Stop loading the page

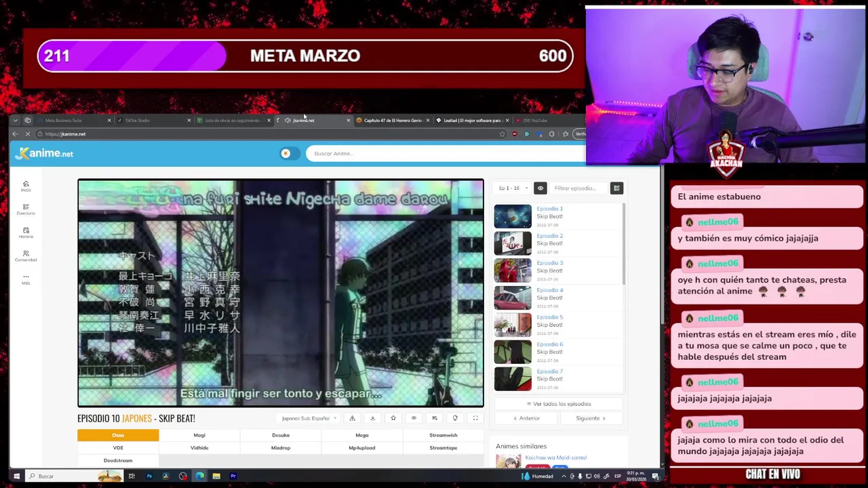pos(27,134)
